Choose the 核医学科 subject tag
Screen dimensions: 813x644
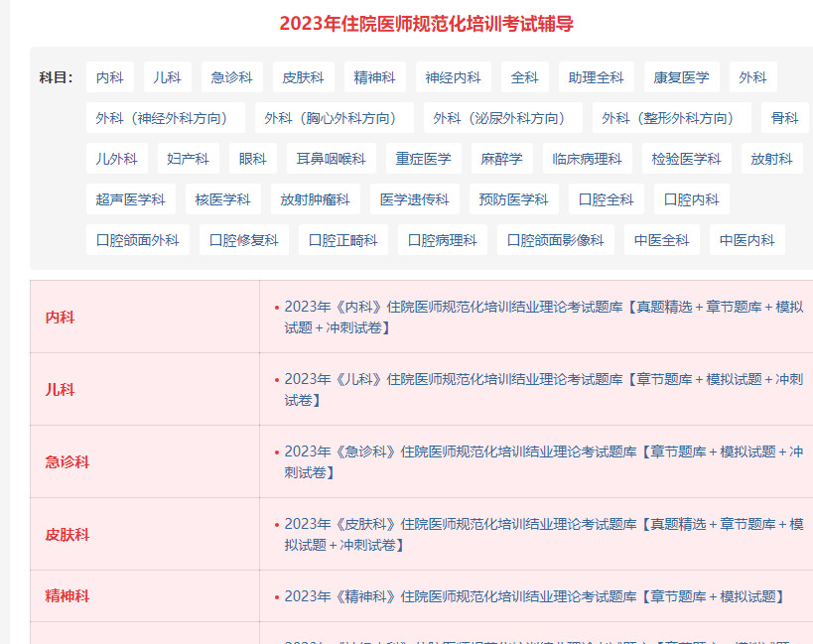pyautogui.click(x=223, y=199)
